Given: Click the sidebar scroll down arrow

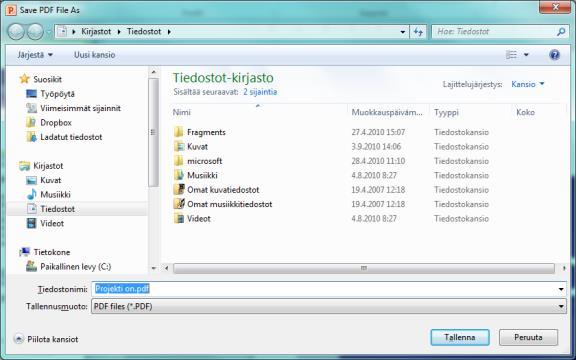Looking at the screenshot, I should coord(154,268).
